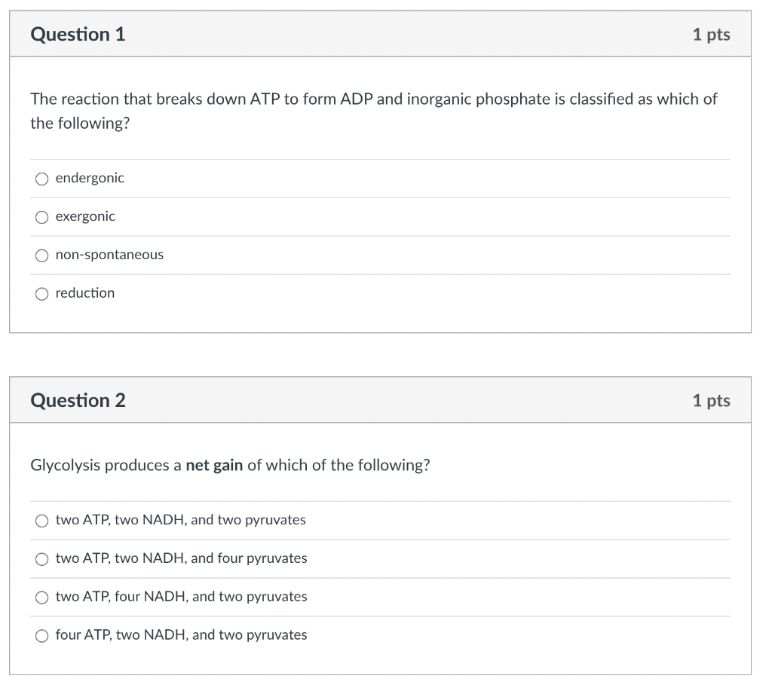Image resolution: width=772 pixels, height=700 pixels.
Task: Click the Glycolysis question prompt text
Action: [230, 465]
